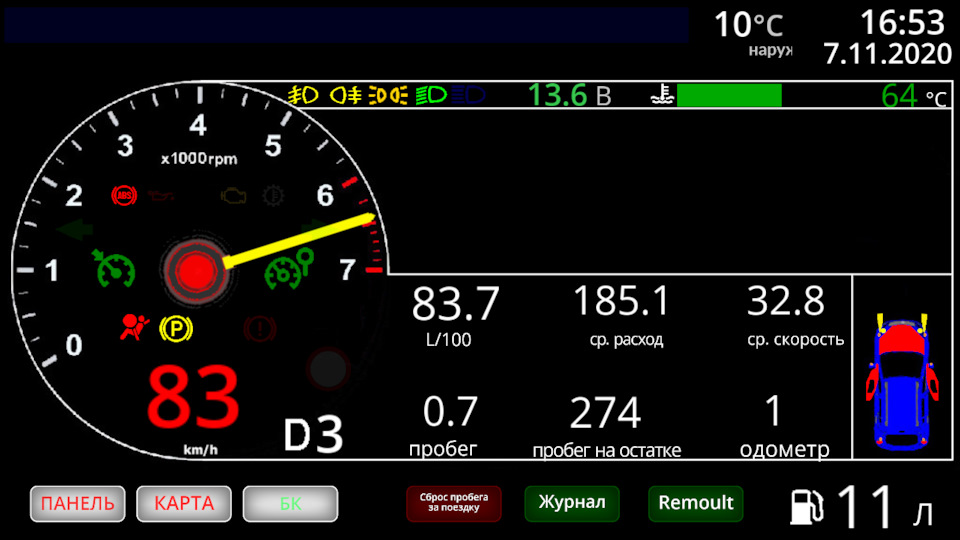The height and width of the screenshot is (540, 960).
Task: Click the left turn signal arrow
Action: coord(75,230)
